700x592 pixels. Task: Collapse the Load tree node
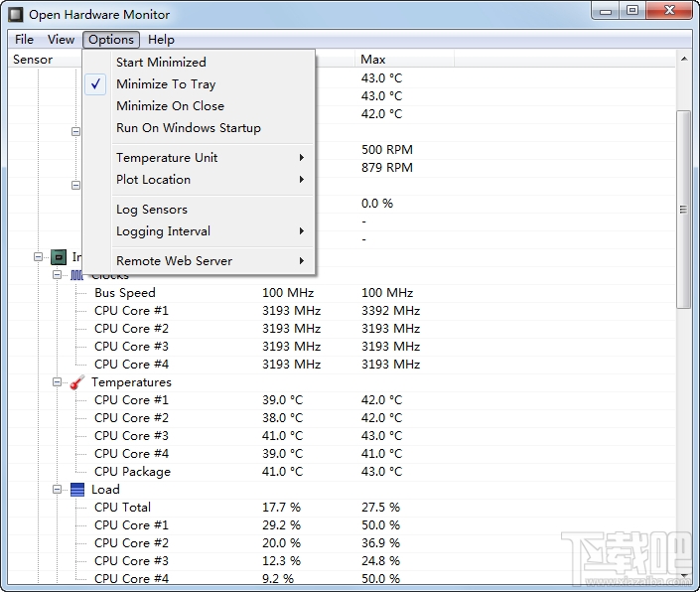coord(58,490)
